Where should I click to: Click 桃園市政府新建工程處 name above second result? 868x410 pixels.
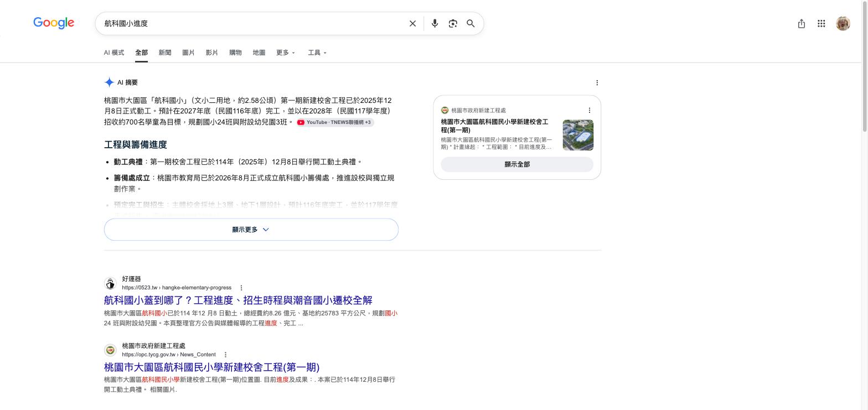(x=154, y=346)
